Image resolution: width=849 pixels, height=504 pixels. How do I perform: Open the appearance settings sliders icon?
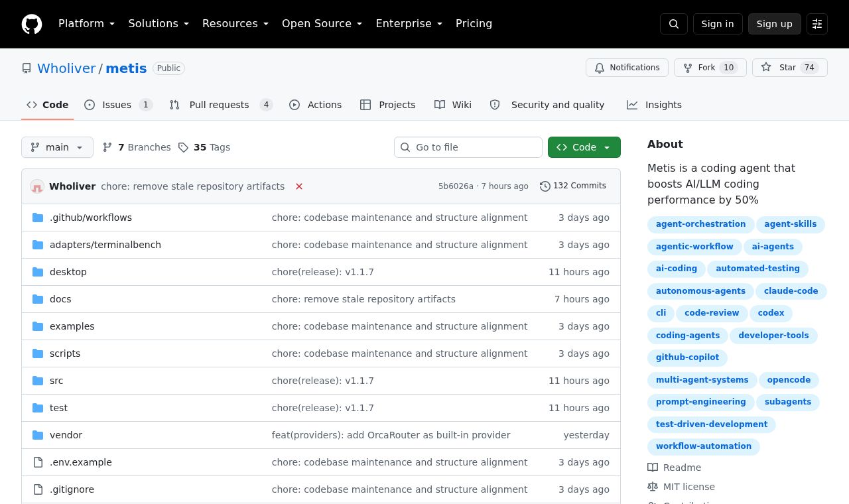[817, 24]
